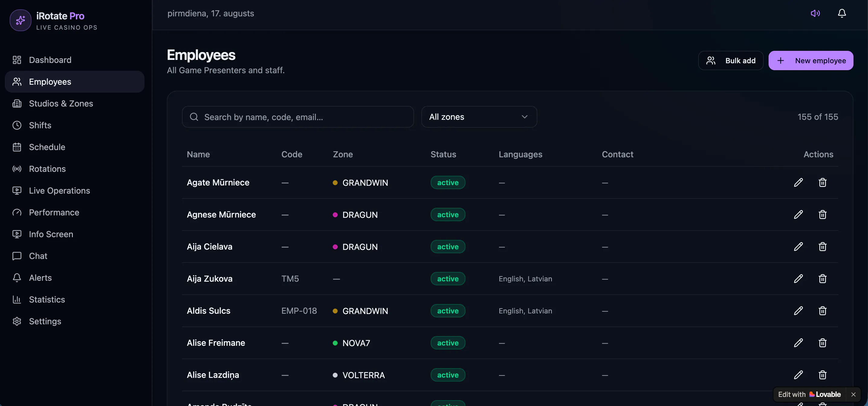
Task: Open notifications bell in top bar
Action: click(x=842, y=13)
